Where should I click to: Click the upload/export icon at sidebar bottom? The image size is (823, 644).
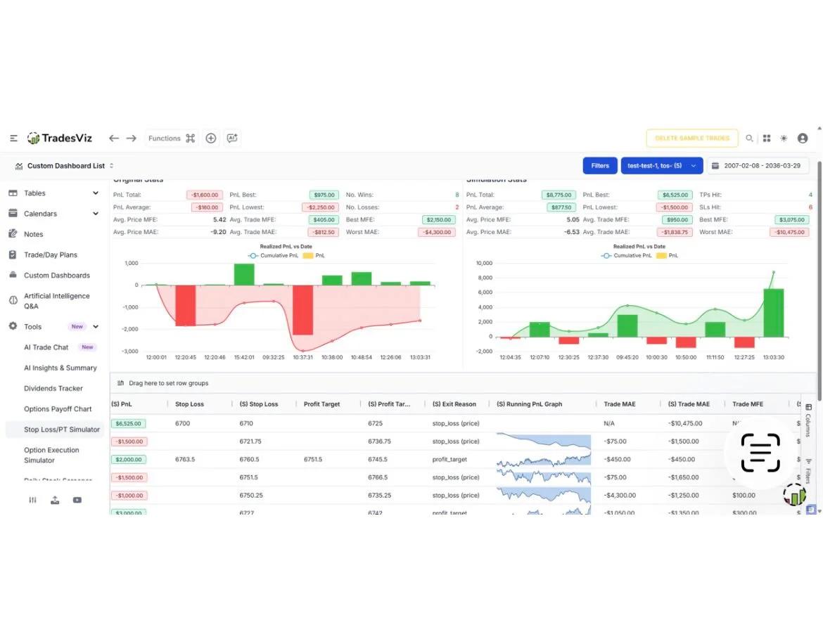(x=55, y=500)
